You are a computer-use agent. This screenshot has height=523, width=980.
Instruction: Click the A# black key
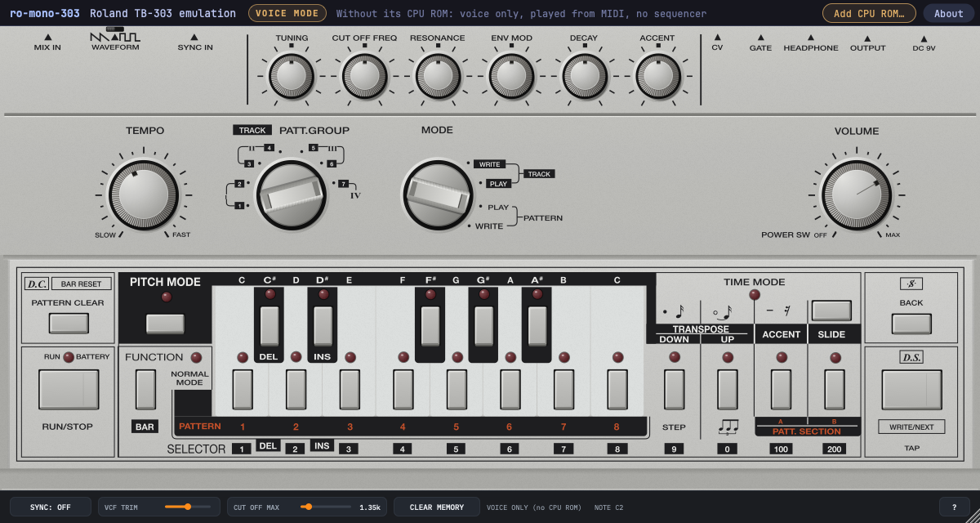537,326
